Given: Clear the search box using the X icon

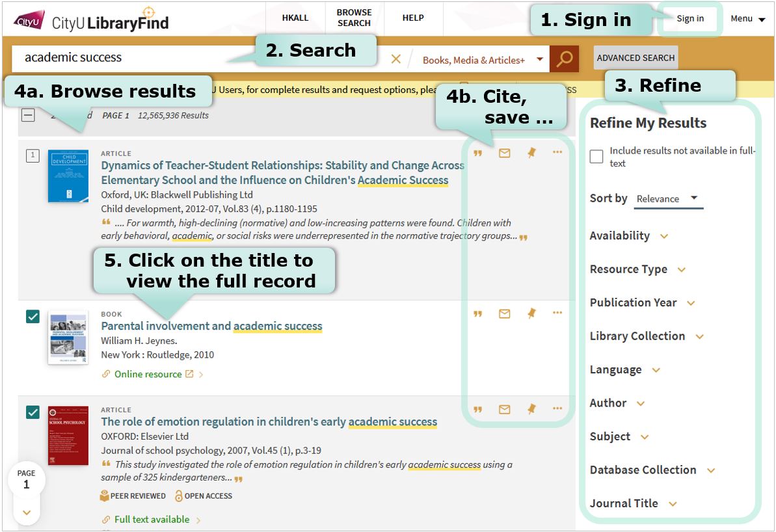Looking at the screenshot, I should (x=396, y=58).
